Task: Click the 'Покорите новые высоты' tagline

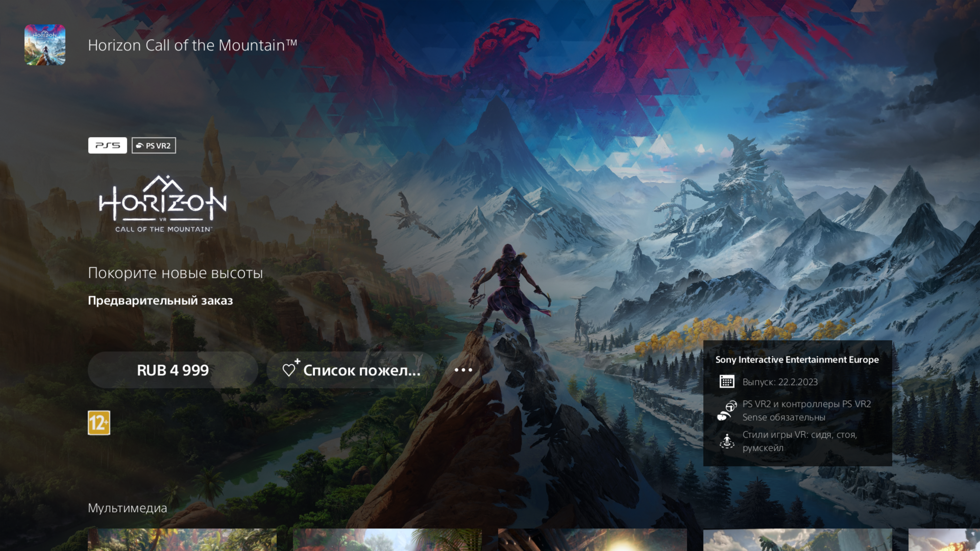Action: click(x=175, y=273)
